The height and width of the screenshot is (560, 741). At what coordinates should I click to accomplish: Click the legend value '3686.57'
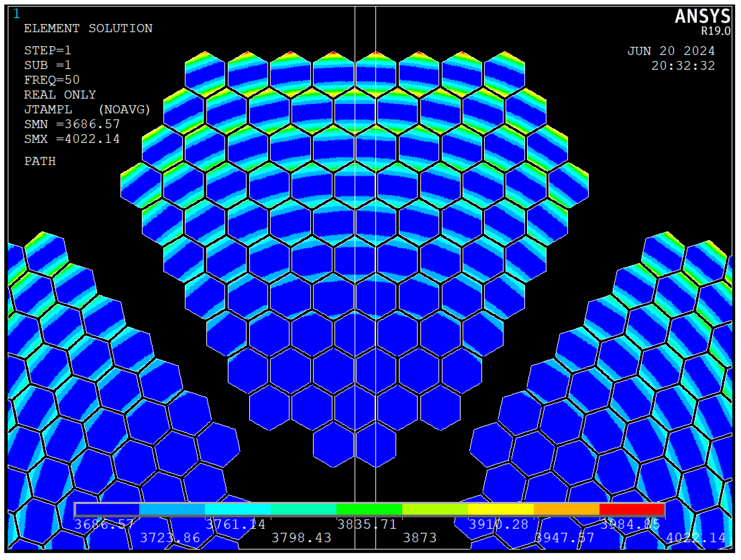104,524
